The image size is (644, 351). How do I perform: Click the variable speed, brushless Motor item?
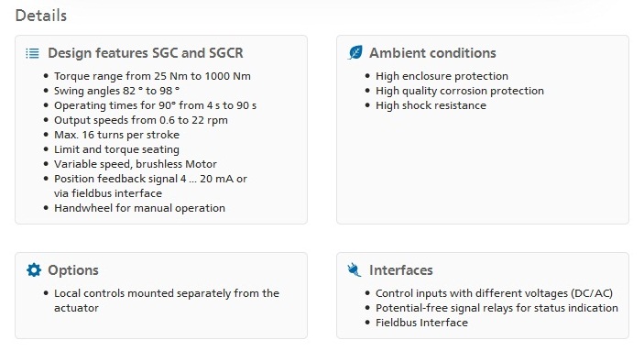[x=136, y=164]
